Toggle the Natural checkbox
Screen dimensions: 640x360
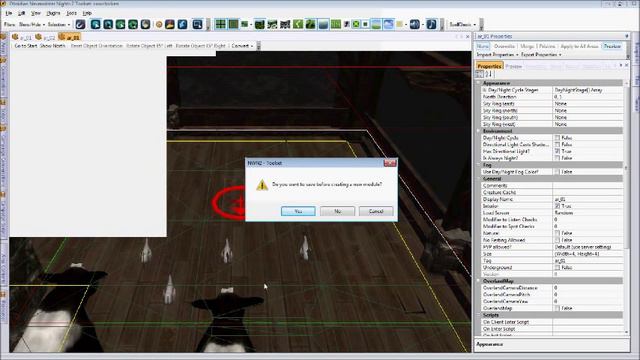point(557,233)
